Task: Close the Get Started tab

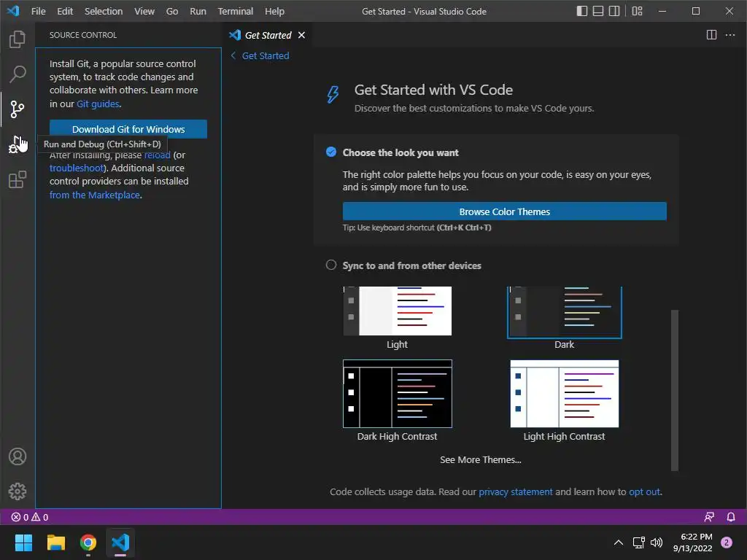Action: 301,35
